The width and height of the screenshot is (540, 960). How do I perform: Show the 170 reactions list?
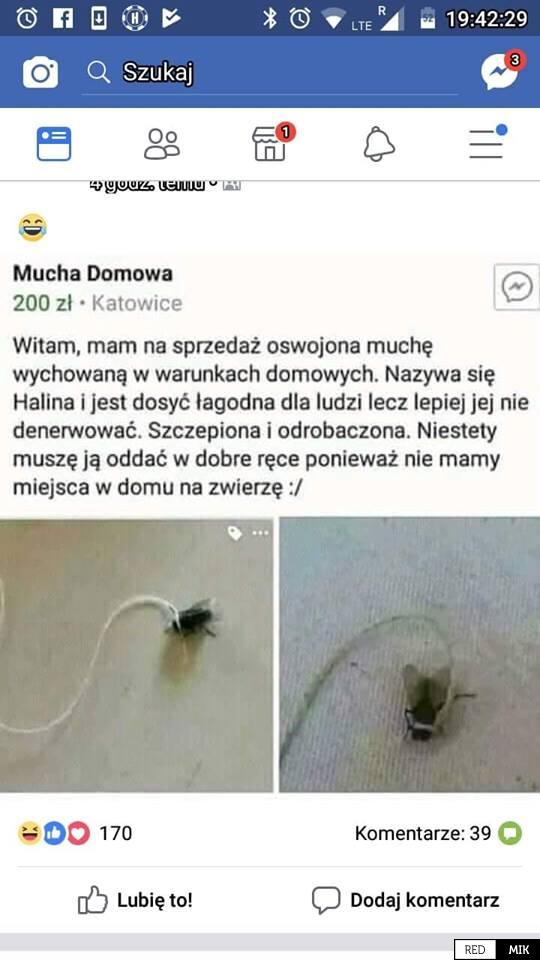tap(74, 833)
